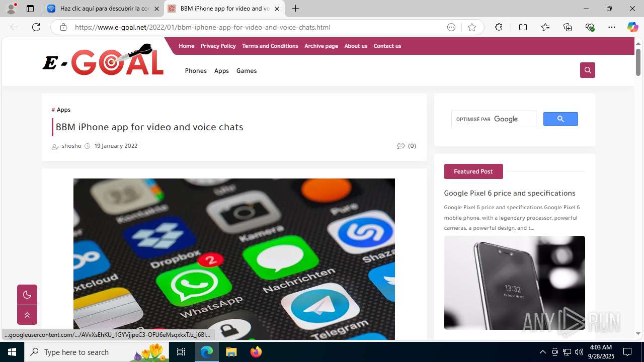Click the '# Apps' post label

pyautogui.click(x=61, y=110)
